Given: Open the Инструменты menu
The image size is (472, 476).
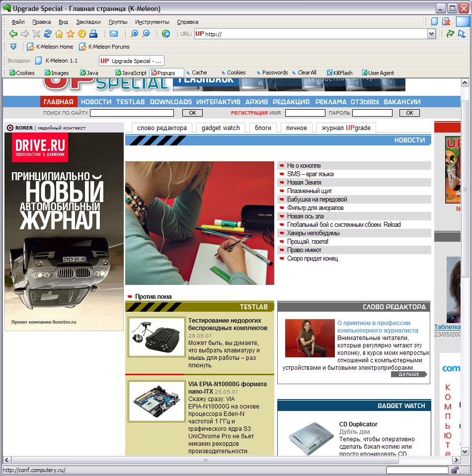Looking at the screenshot, I should pos(152,22).
